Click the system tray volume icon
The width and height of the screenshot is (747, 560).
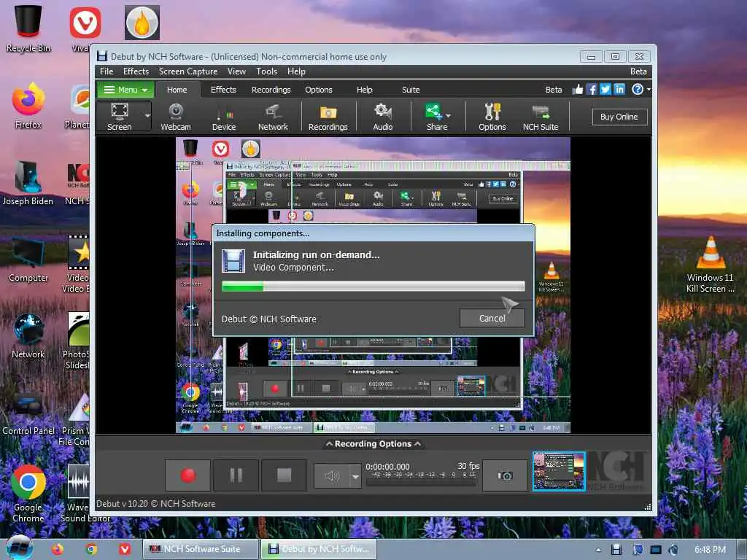(673, 550)
